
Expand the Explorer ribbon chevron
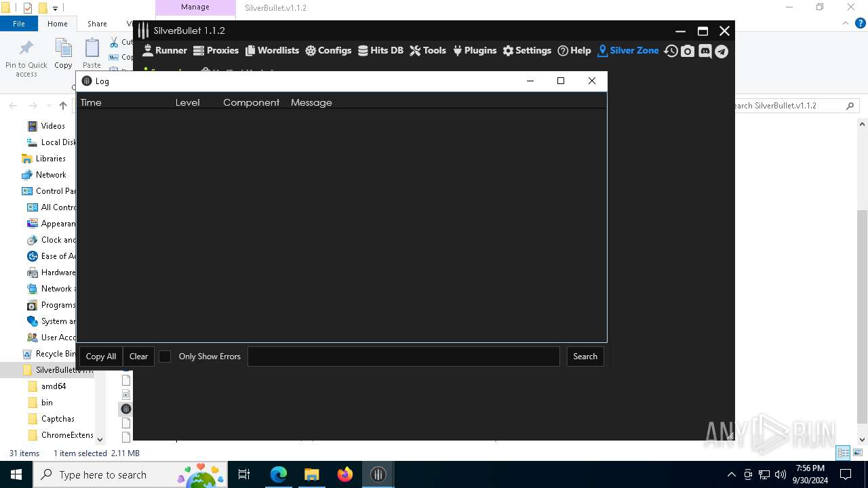(x=845, y=23)
